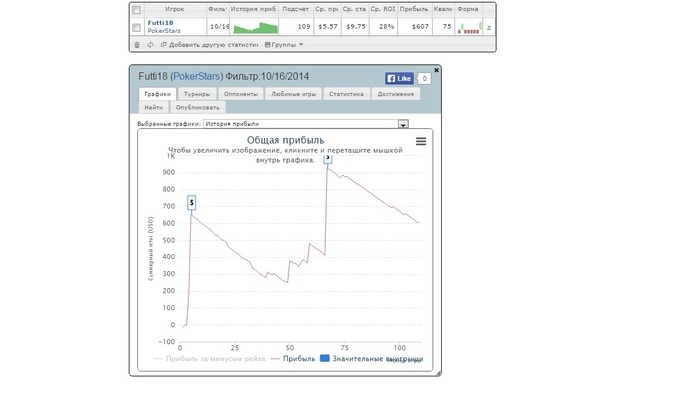Click the 10/16 filter cell
Viewport: 700px width, 394px height.
pyautogui.click(x=219, y=27)
